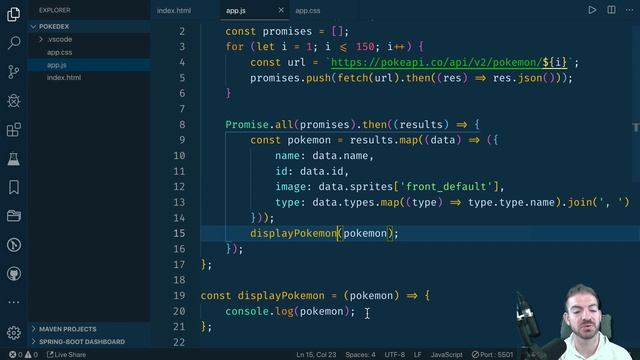Open the Project Manager folder icon
Screen dimensions: 640x360
[x=14, y=216]
